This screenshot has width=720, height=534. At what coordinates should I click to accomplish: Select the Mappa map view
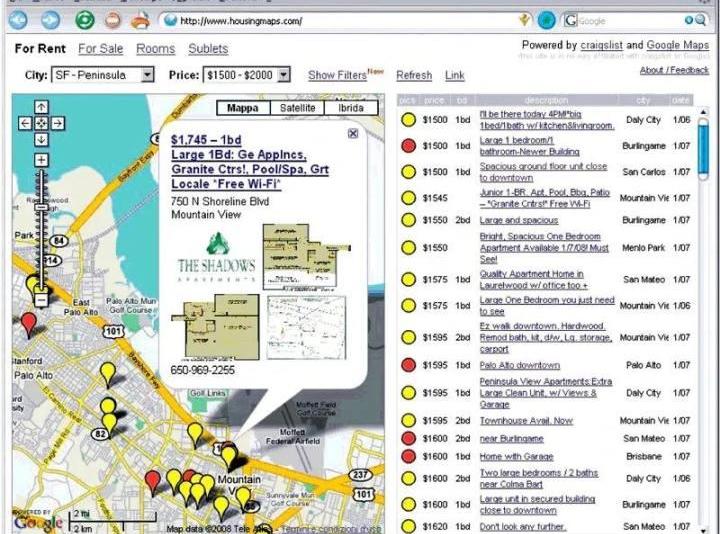(x=243, y=108)
